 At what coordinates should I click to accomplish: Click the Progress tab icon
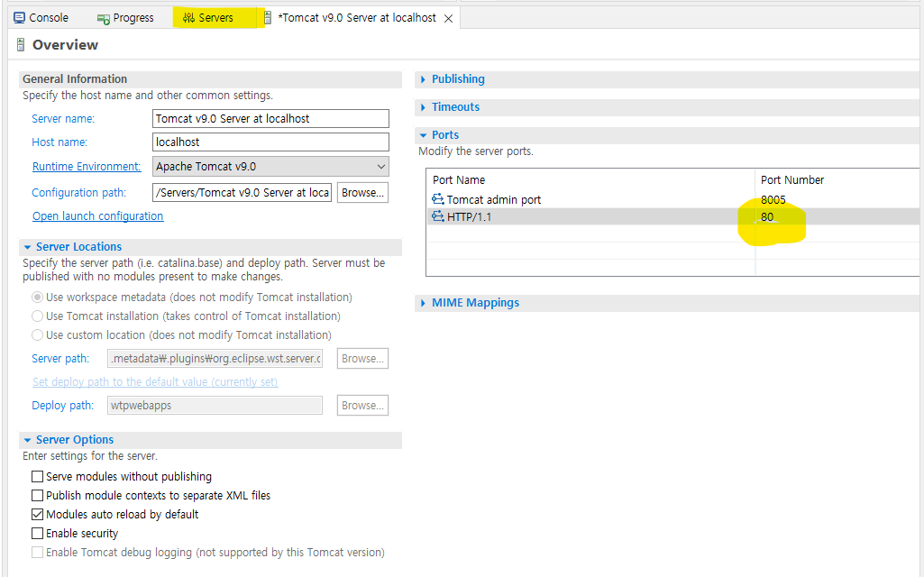(x=103, y=19)
